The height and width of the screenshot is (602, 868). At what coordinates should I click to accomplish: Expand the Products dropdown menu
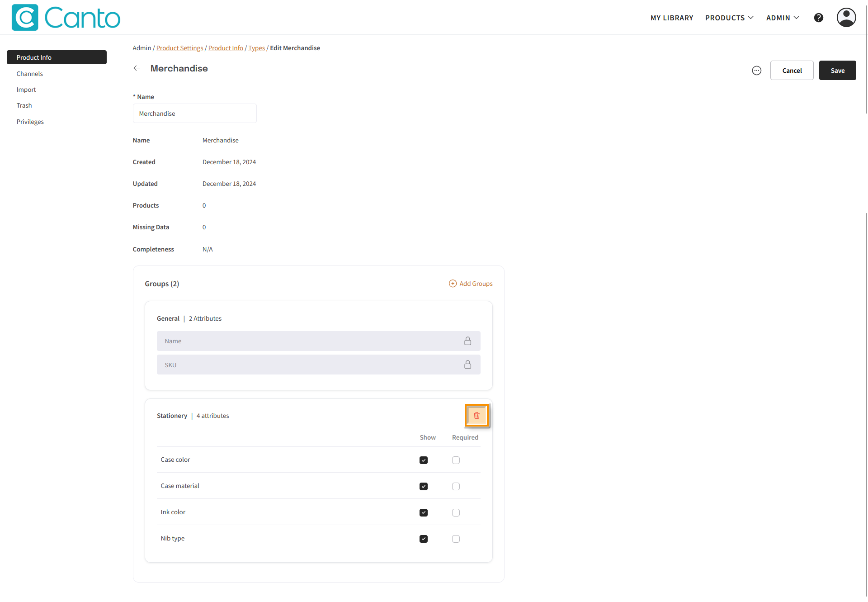(729, 18)
